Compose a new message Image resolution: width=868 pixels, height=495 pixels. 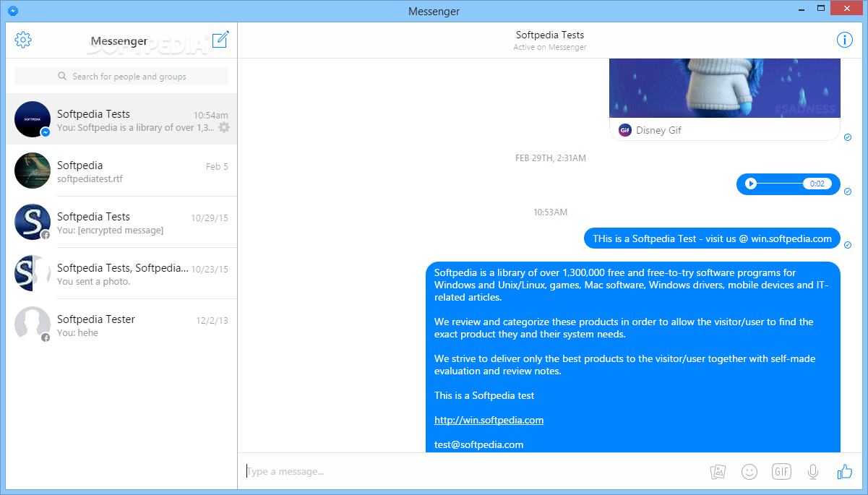[x=220, y=40]
